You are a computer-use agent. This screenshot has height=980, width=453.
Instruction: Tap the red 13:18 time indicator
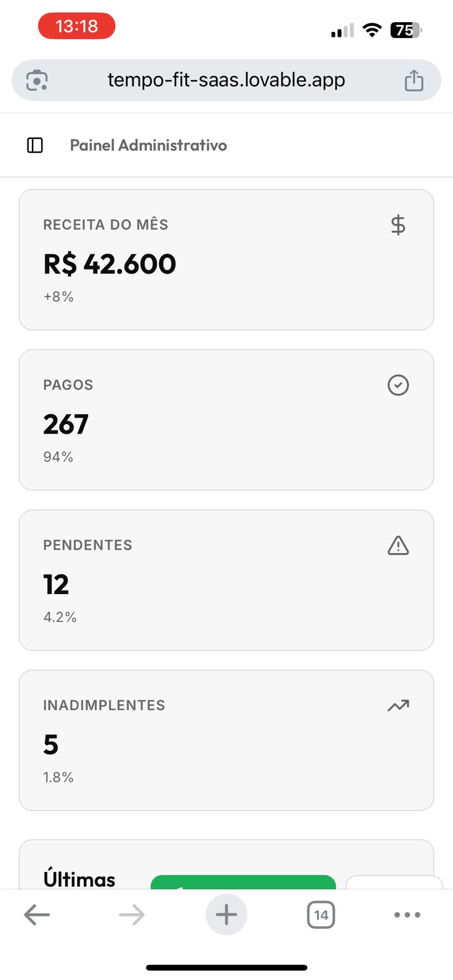click(x=77, y=26)
